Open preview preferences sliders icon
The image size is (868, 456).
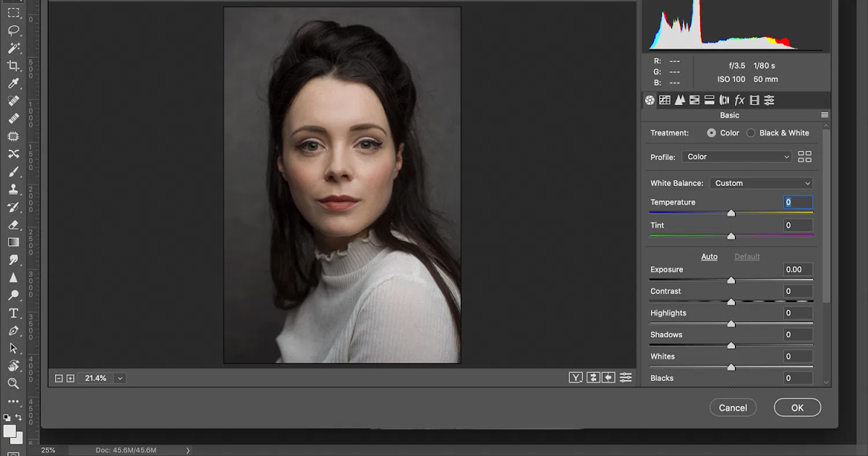[626, 377]
